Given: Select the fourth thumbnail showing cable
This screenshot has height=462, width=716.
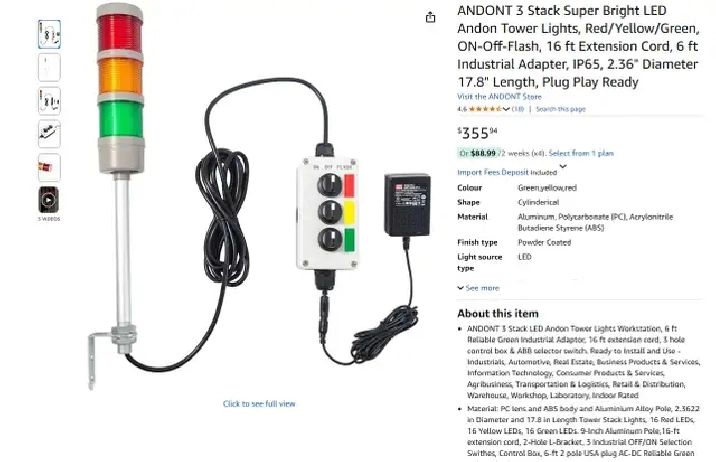Looking at the screenshot, I should (49, 134).
